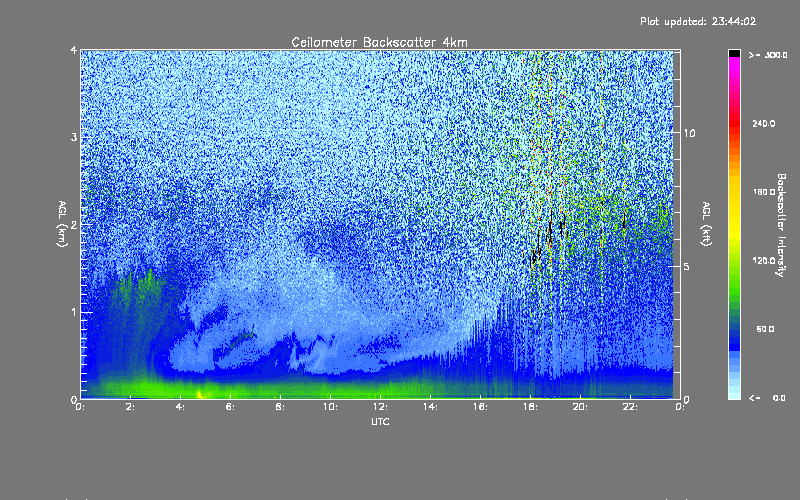Viewport: 800px width, 500px height.
Task: Click the '16:' tick on the UTC axis
Action: 480,407
